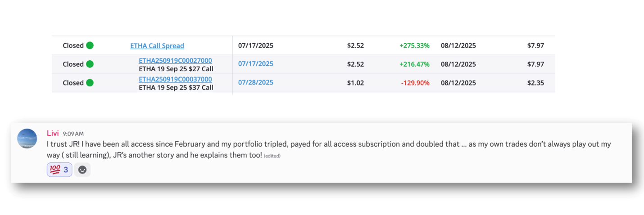Click the Livi username
This screenshot has height=215, width=644.
click(x=53, y=133)
